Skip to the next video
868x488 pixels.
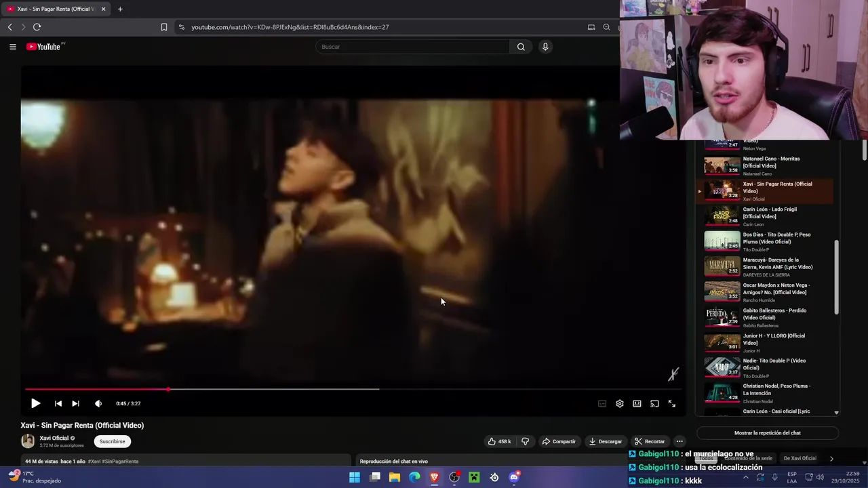pyautogui.click(x=75, y=403)
